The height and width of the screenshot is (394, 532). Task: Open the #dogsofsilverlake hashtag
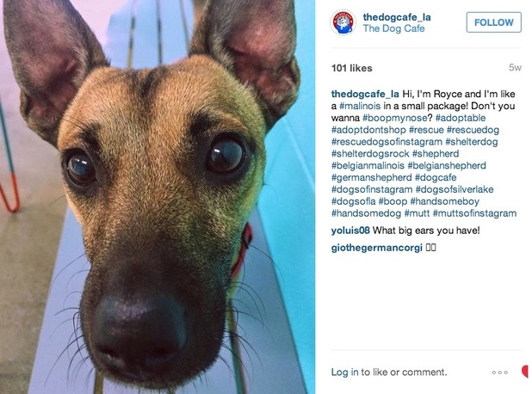pyautogui.click(x=455, y=189)
